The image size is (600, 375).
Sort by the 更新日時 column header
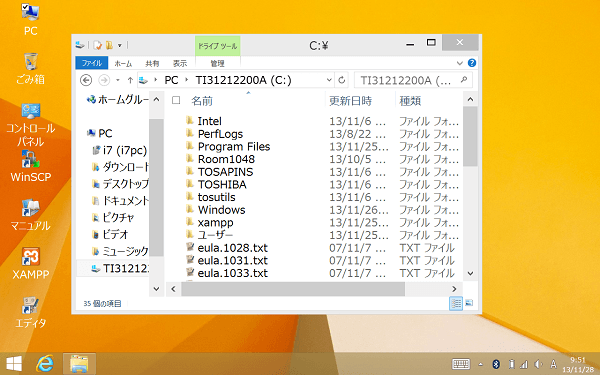click(x=351, y=101)
